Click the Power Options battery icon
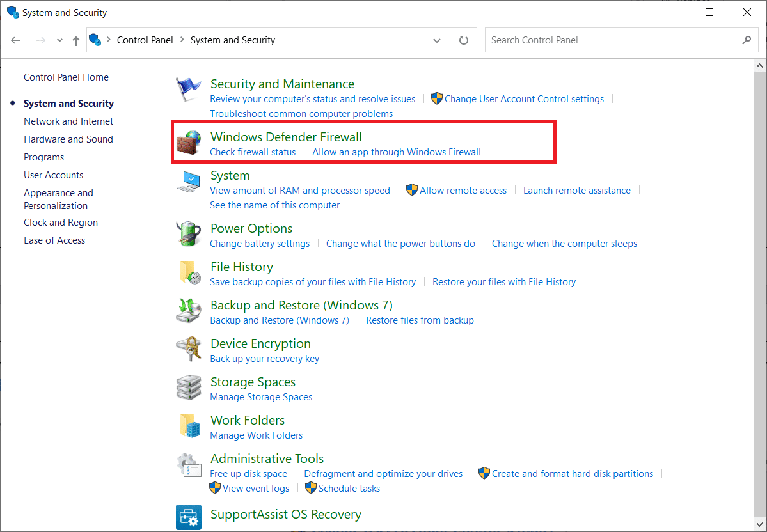 pyautogui.click(x=188, y=234)
